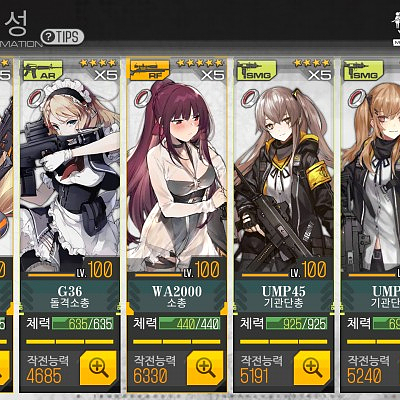400x400 pixels.
Task: Click the oath ring icon on UMP45
Action: click(250, 98)
